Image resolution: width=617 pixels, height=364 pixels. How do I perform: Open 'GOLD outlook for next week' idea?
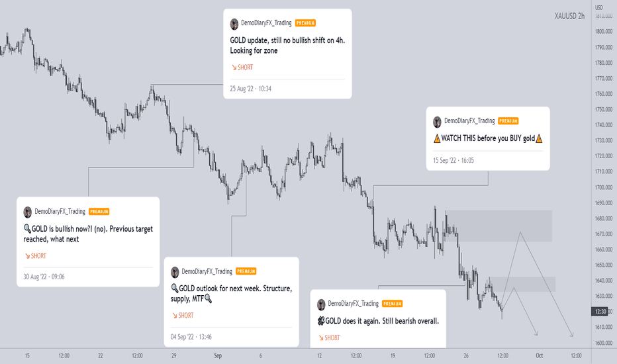232,294
